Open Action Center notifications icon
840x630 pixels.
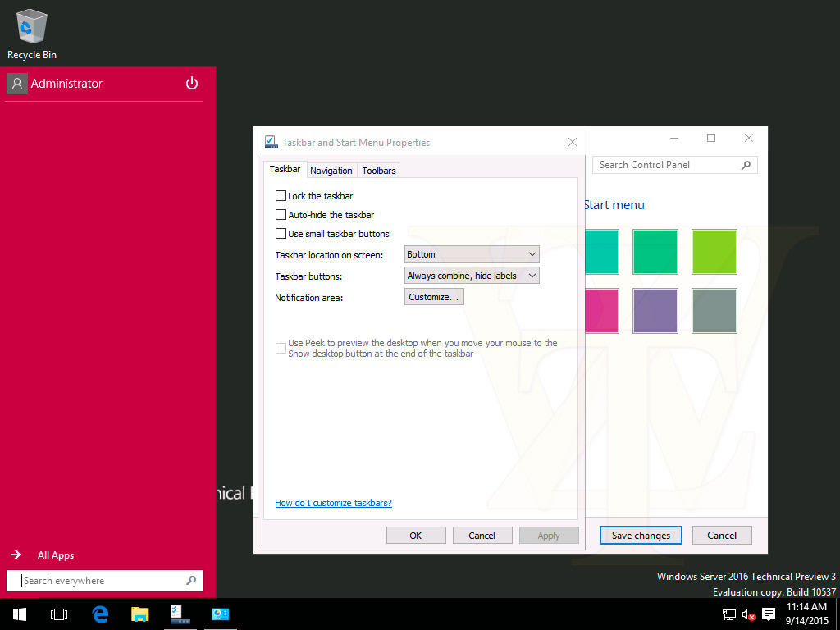(x=769, y=614)
